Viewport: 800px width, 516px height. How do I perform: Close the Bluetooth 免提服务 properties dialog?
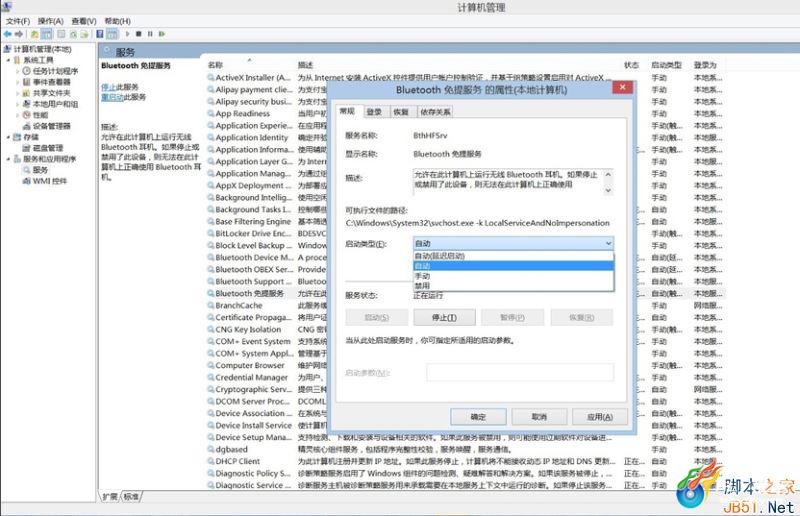point(622,87)
